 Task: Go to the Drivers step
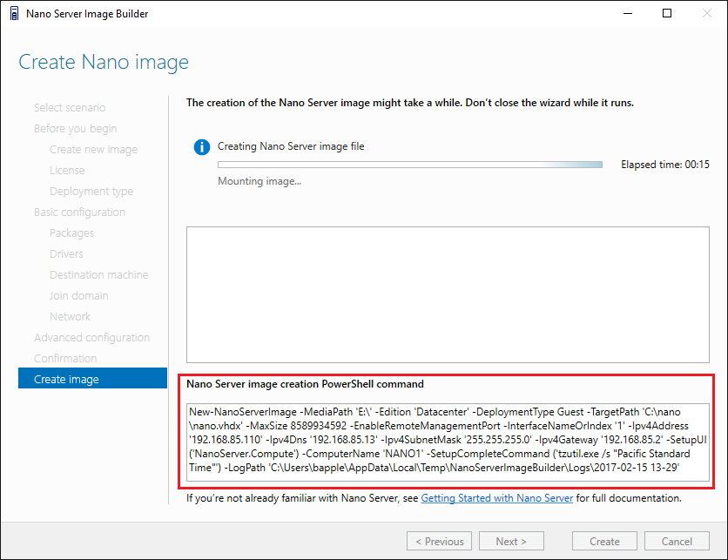66,254
